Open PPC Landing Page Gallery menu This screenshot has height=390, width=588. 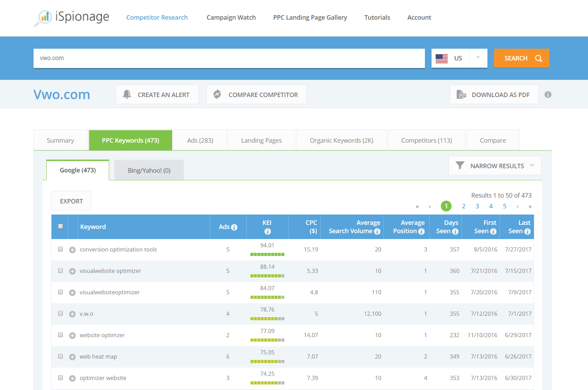point(310,17)
